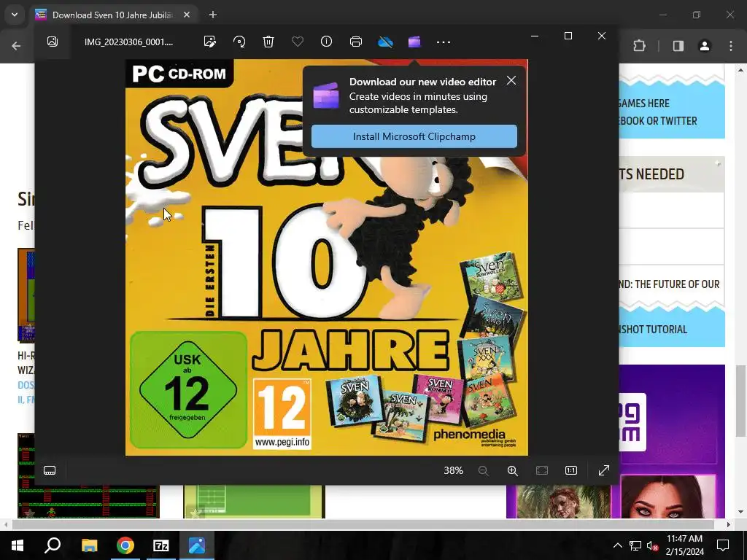Open File Explorer from the taskbar
This screenshot has width=747, height=560.
pyautogui.click(x=89, y=545)
